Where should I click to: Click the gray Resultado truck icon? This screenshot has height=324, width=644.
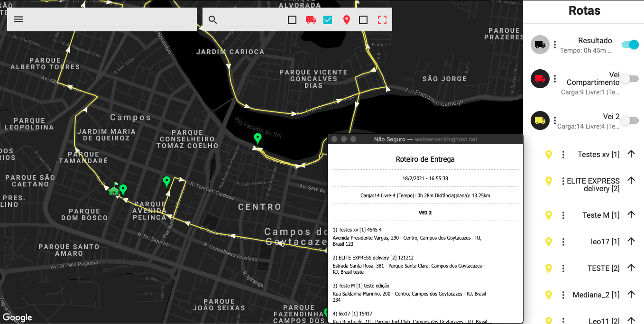540,45
